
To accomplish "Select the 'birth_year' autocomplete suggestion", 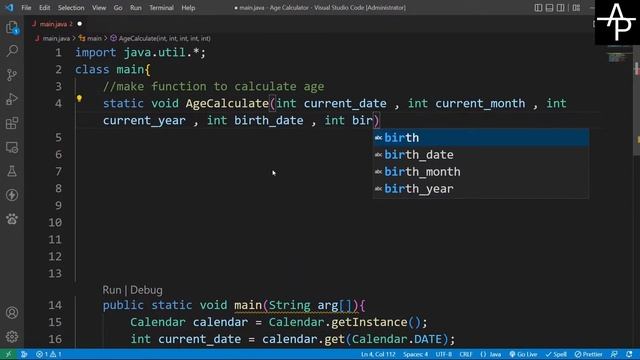I will [x=481, y=189].
